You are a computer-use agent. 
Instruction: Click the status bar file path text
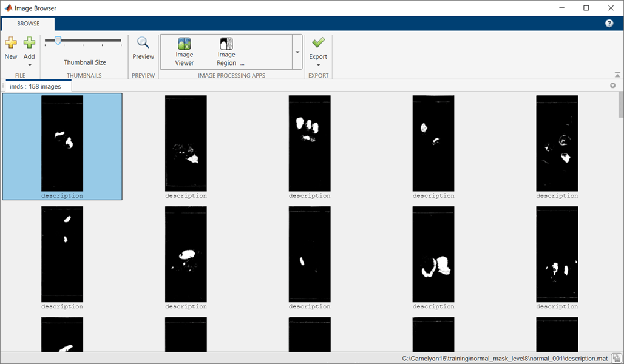coord(504,359)
